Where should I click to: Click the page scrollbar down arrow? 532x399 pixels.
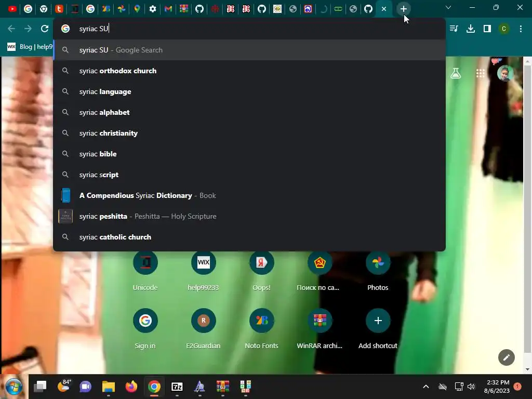coord(527,369)
